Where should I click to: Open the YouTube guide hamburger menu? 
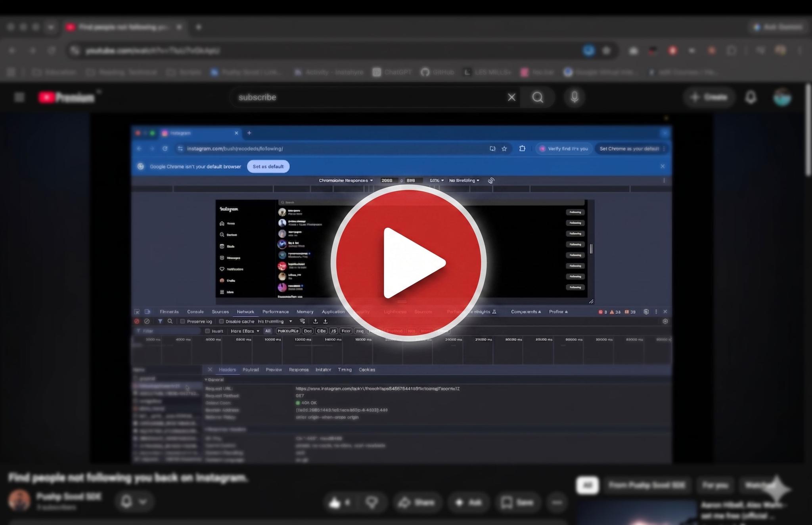tap(19, 97)
